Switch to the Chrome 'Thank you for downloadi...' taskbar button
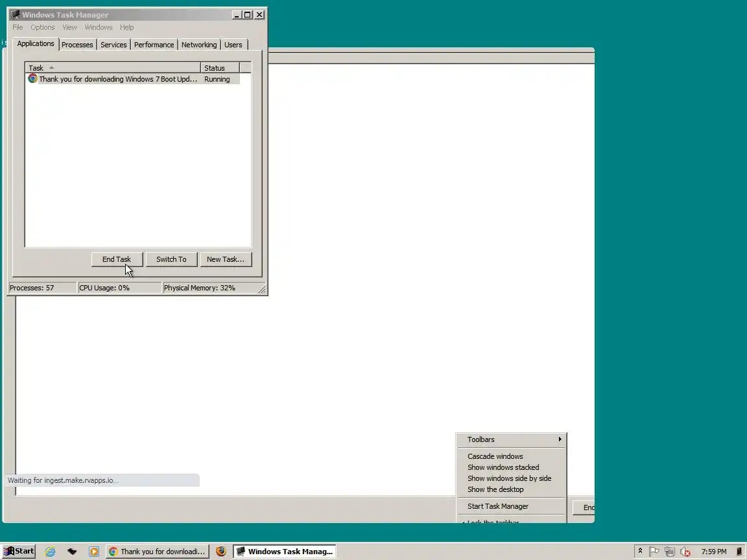The height and width of the screenshot is (560, 747). click(157, 552)
